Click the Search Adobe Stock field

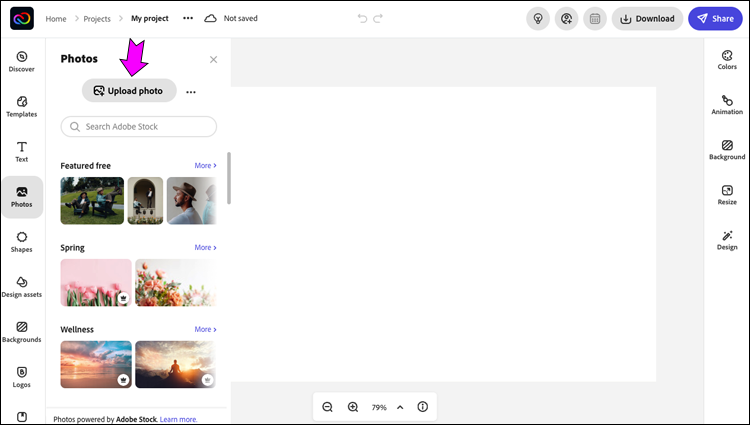click(x=139, y=127)
